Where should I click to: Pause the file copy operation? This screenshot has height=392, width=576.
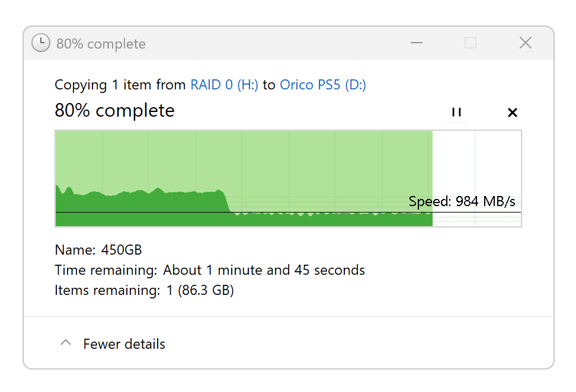pos(456,113)
